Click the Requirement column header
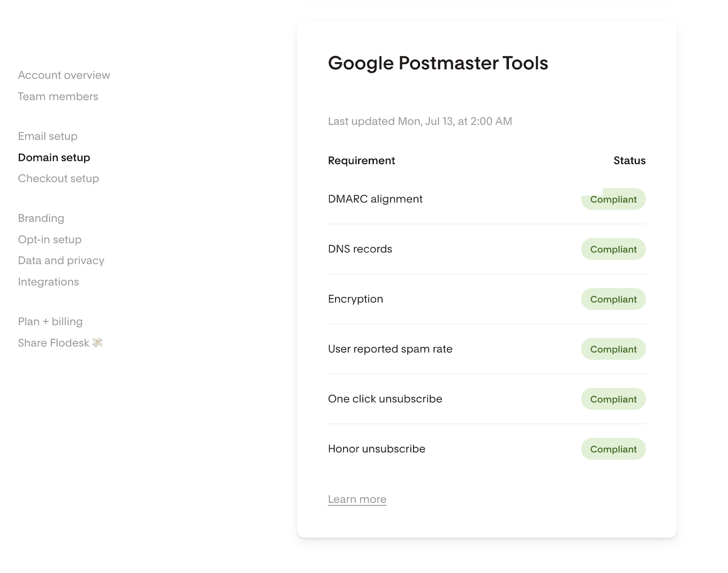This screenshot has height=573, width=728. 361,160
